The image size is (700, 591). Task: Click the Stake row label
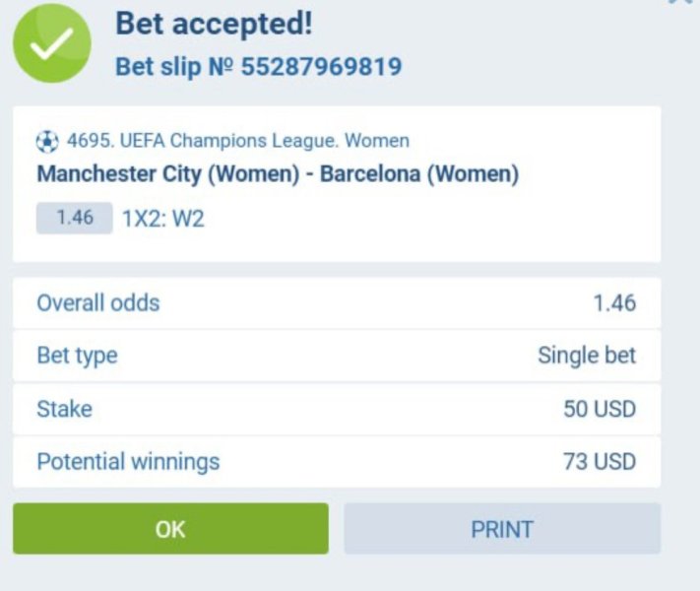point(65,409)
